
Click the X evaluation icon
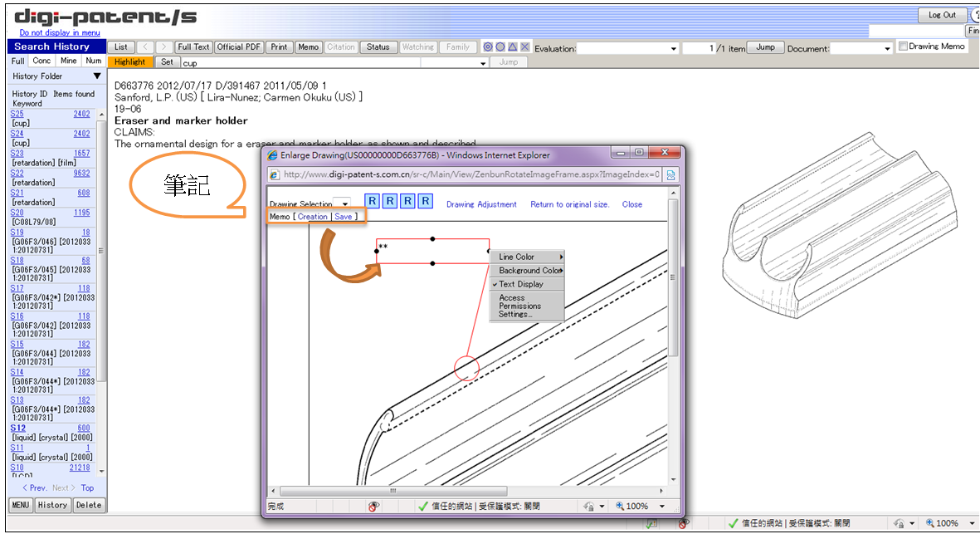525,47
